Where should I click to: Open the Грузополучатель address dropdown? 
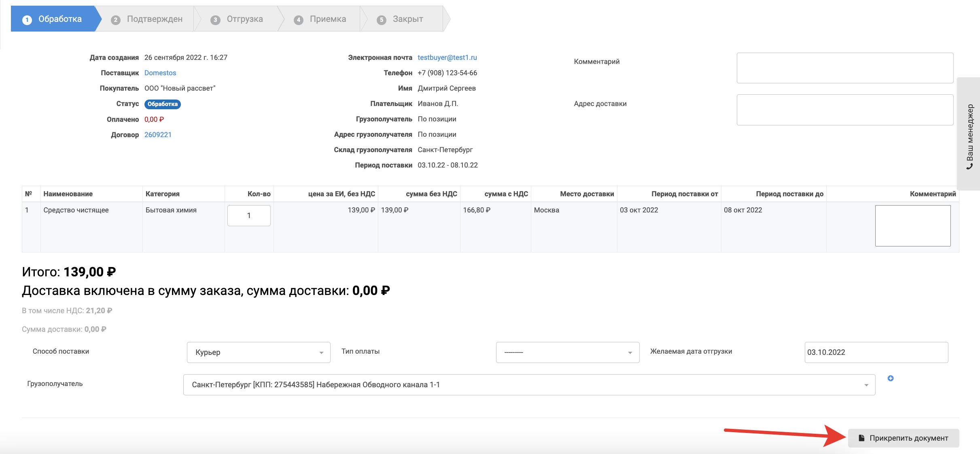pyautogui.click(x=529, y=385)
